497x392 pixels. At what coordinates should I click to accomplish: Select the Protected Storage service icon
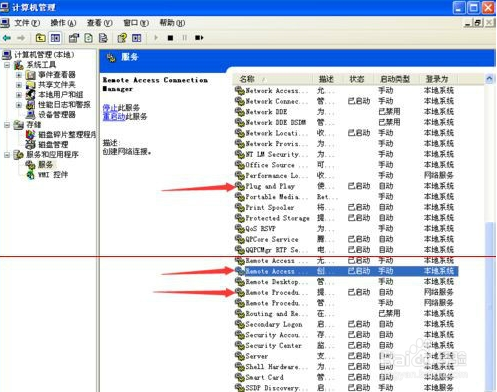click(240, 218)
